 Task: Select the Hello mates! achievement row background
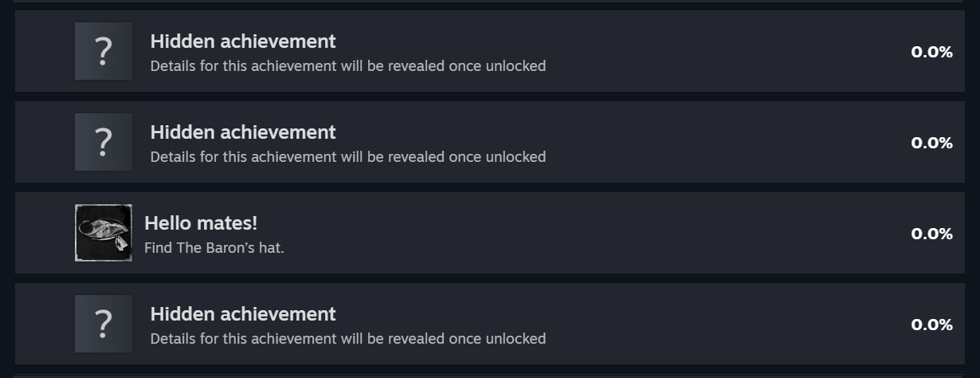coord(598,233)
